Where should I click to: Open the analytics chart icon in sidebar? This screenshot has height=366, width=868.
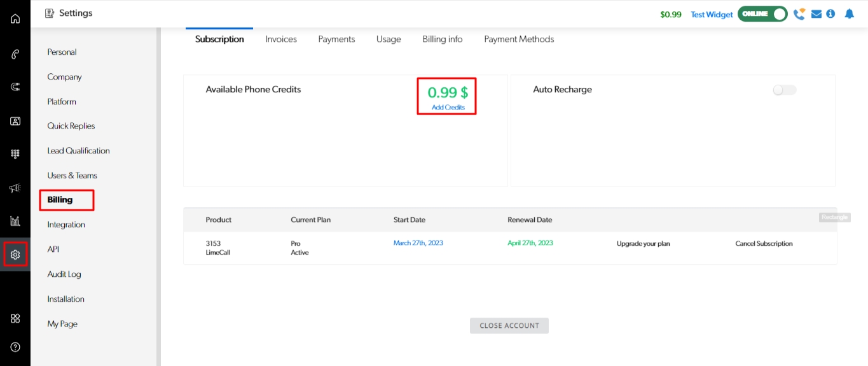(15, 221)
